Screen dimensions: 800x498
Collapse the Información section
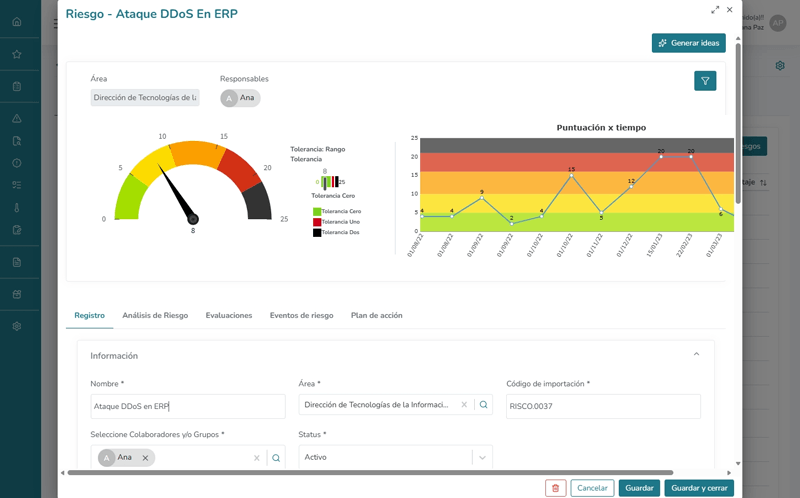(x=696, y=354)
